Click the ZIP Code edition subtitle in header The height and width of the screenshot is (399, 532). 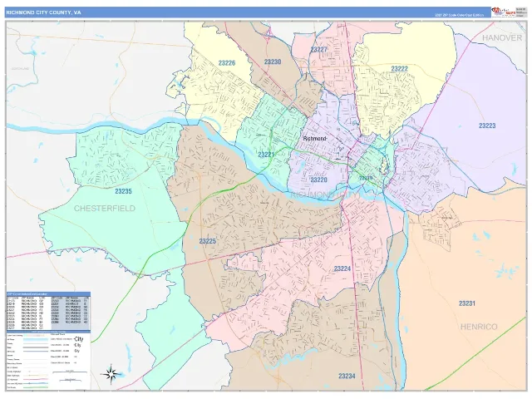(460, 15)
